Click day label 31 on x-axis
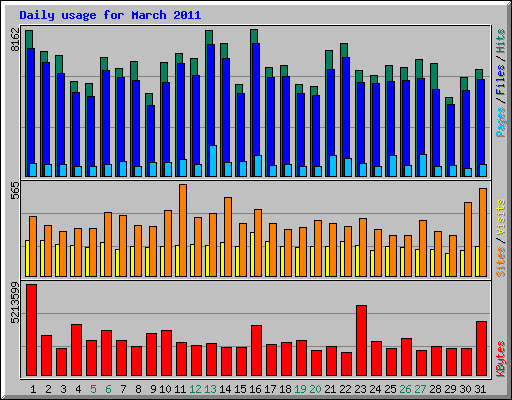The image size is (512, 400). pos(480,389)
